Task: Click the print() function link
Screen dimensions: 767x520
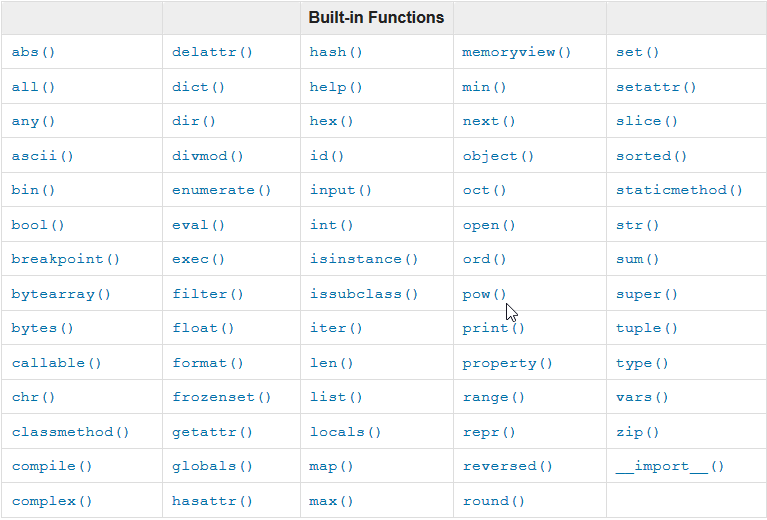Action: 493,328
